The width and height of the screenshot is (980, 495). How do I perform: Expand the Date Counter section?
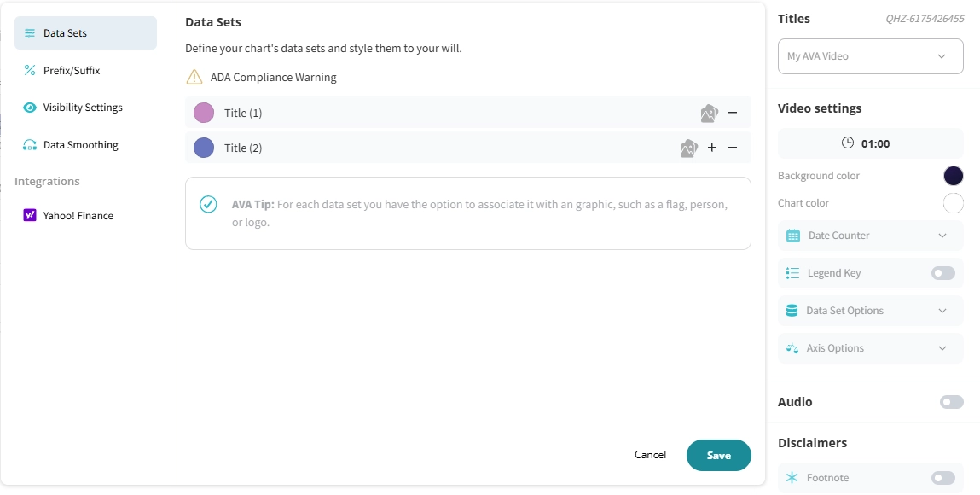(871, 236)
